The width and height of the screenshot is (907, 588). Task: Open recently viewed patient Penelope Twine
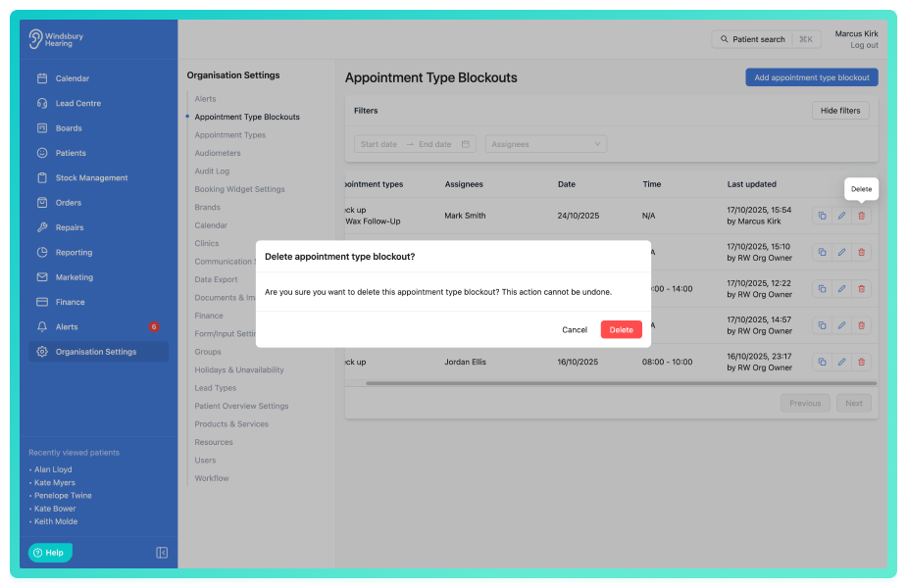point(63,496)
